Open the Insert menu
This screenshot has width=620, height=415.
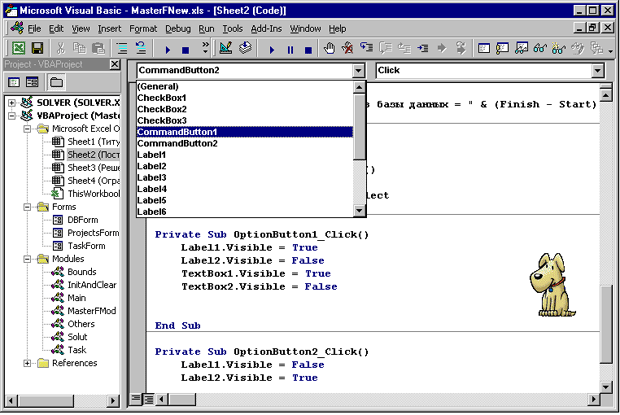pos(110,29)
